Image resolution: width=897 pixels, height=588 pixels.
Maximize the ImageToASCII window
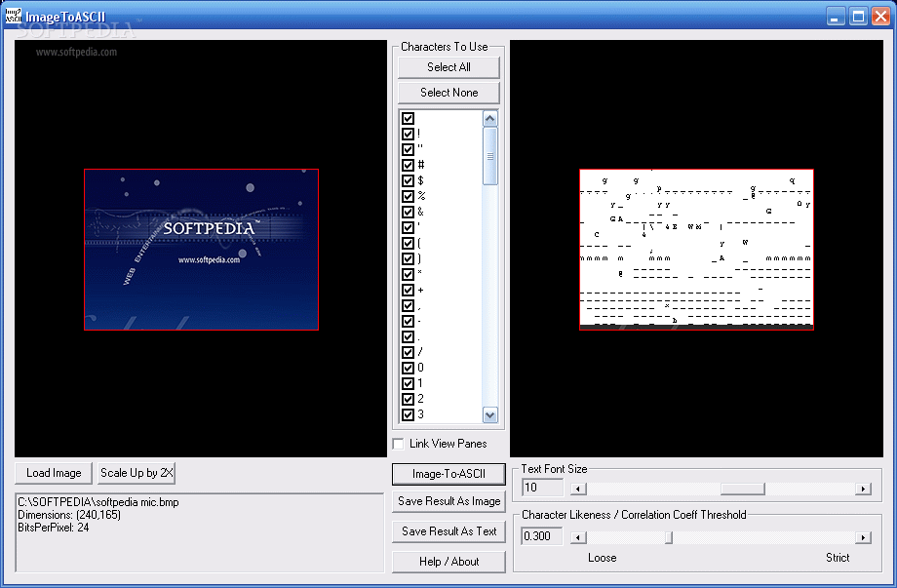(x=858, y=17)
